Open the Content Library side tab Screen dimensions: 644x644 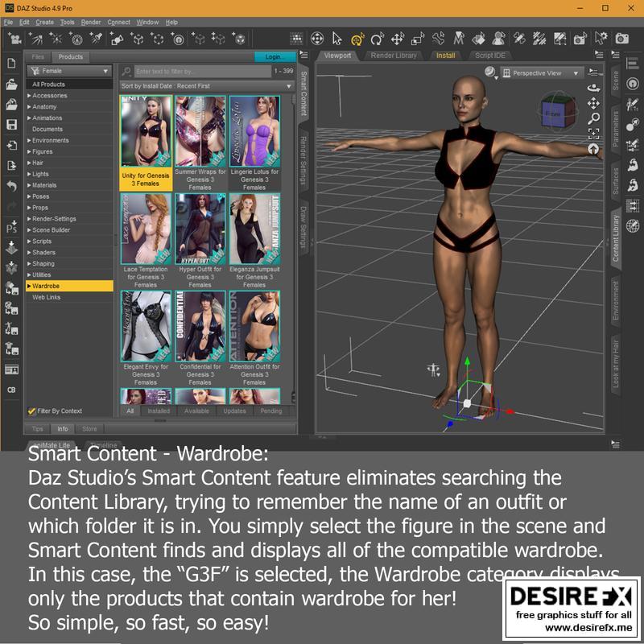click(x=616, y=237)
